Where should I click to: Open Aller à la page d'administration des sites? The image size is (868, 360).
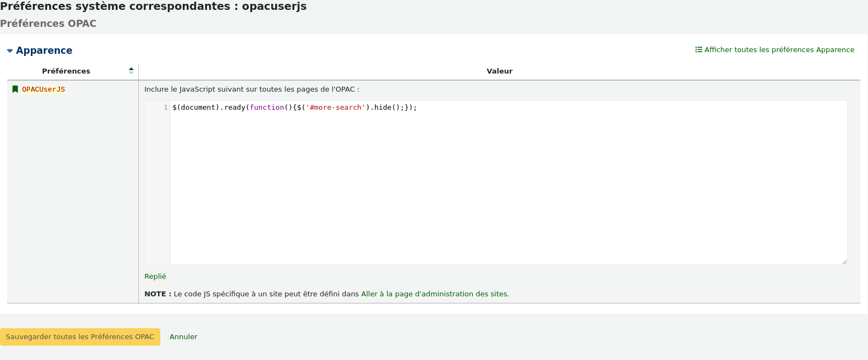pos(435,294)
